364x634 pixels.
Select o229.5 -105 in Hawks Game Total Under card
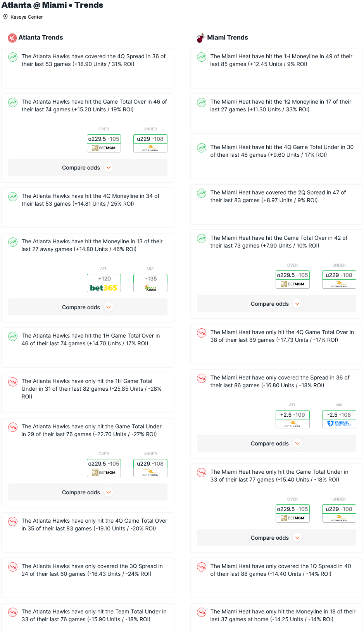pyautogui.click(x=104, y=464)
